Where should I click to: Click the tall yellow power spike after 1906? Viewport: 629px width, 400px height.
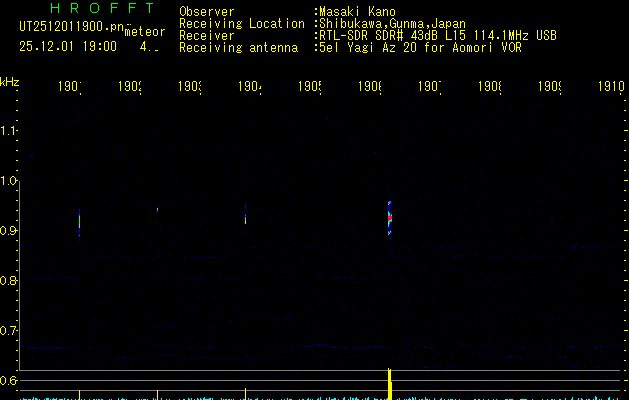[x=389, y=384]
